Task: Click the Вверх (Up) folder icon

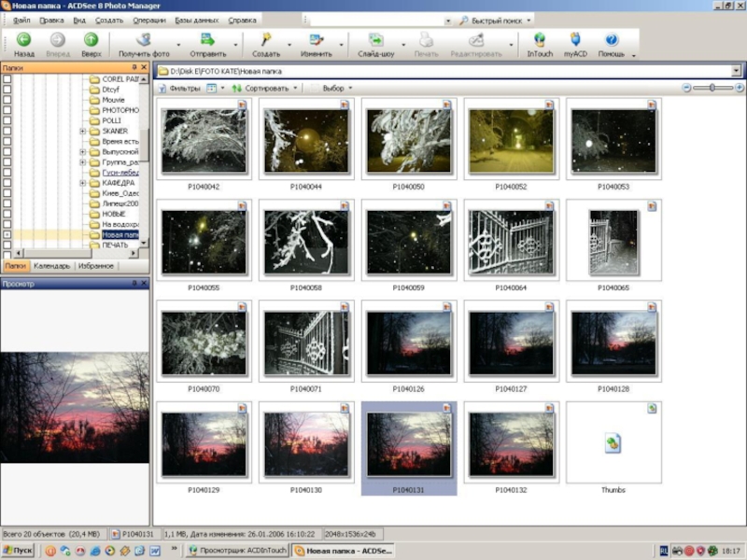Action: click(91, 40)
